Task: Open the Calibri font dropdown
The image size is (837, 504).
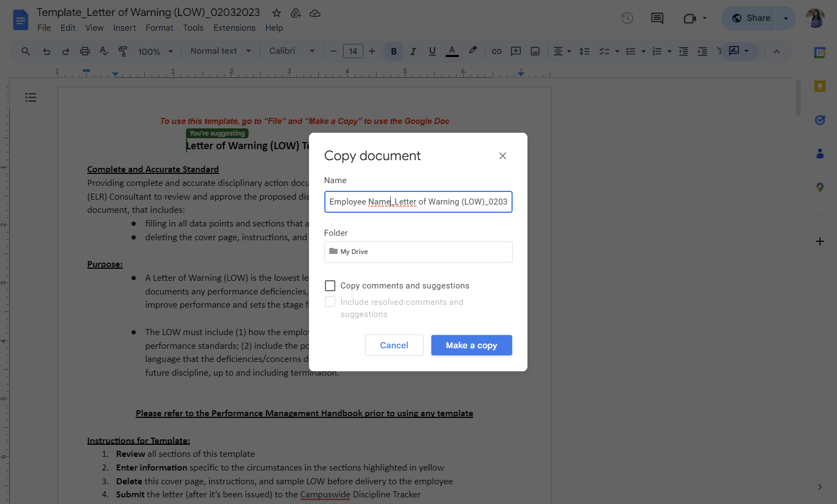Action: pyautogui.click(x=292, y=51)
